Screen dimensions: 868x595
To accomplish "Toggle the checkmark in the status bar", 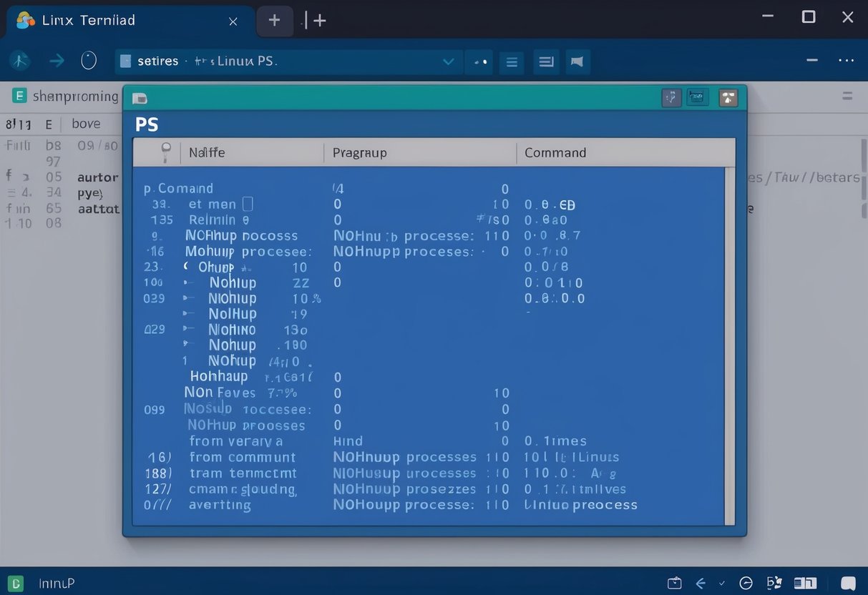I will [x=721, y=583].
